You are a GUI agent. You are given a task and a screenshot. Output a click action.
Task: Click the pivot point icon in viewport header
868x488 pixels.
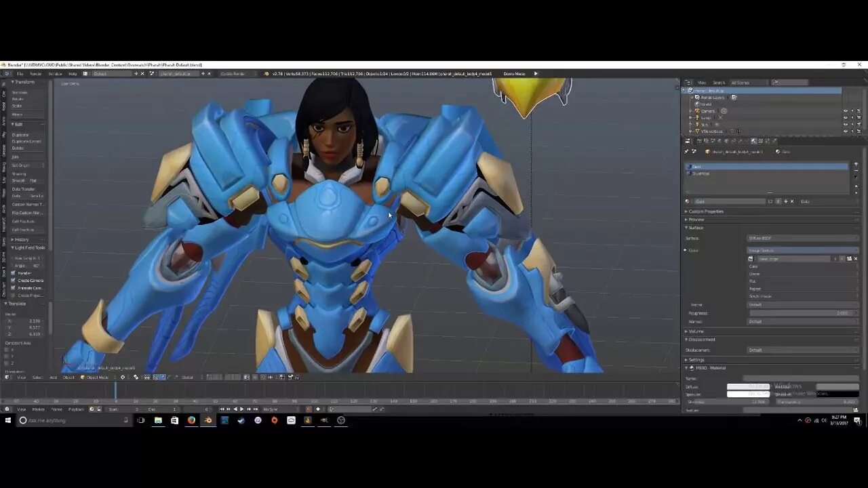(x=135, y=378)
